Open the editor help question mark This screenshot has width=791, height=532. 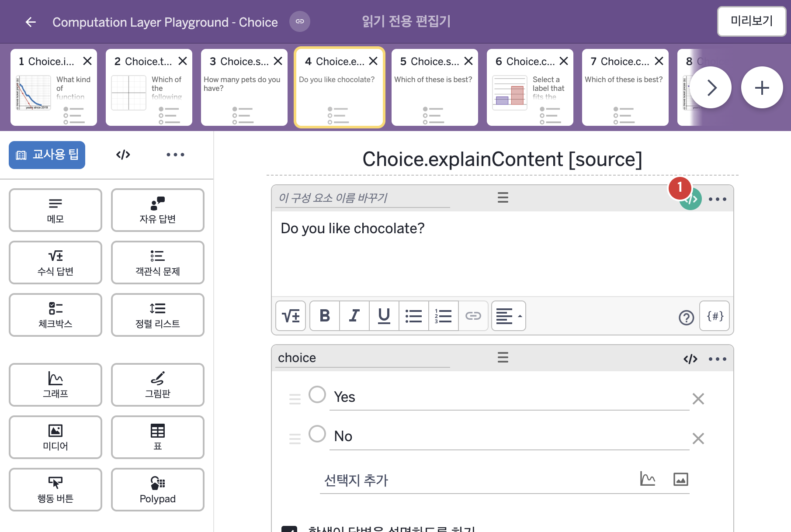pos(686,318)
